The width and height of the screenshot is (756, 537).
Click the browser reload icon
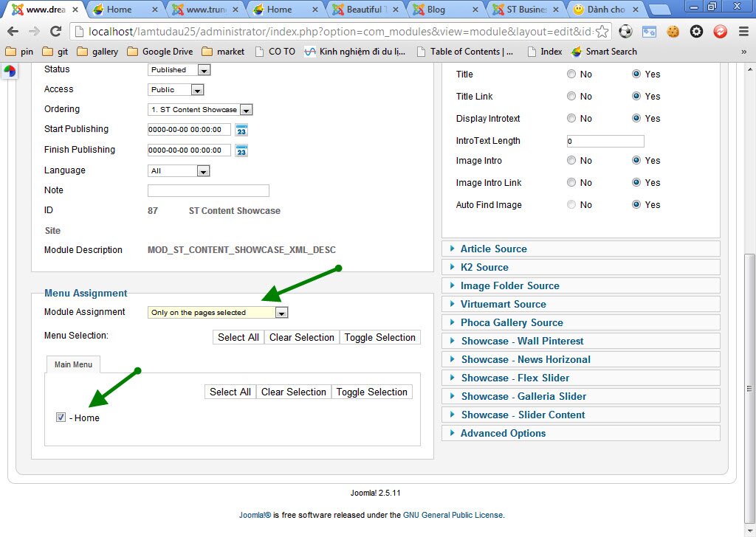click(x=58, y=32)
